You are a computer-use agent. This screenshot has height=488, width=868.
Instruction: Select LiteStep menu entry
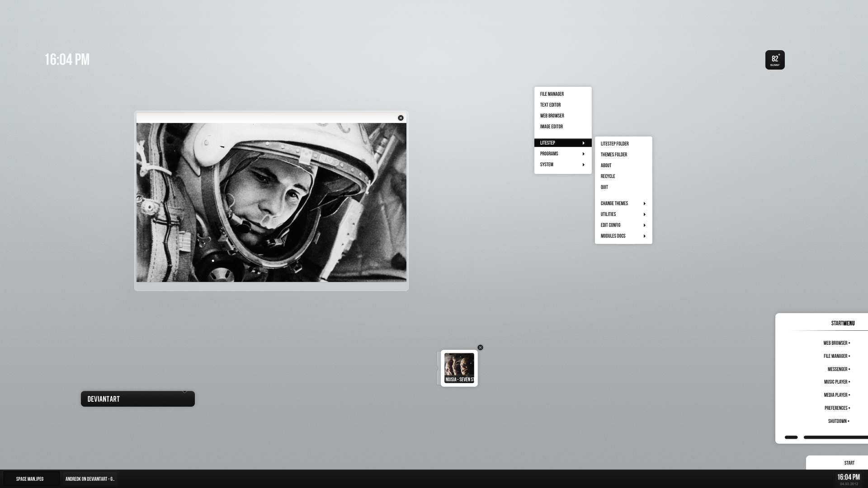[x=562, y=142]
